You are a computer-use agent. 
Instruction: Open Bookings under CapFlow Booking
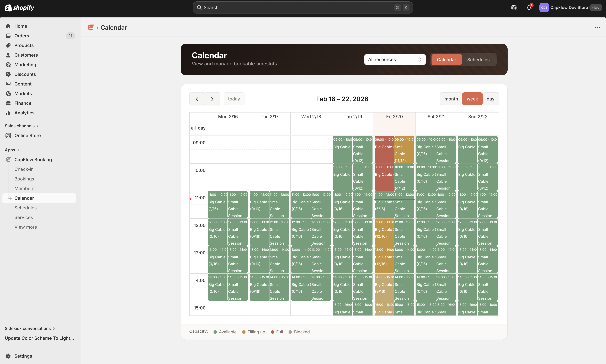[x=24, y=179]
